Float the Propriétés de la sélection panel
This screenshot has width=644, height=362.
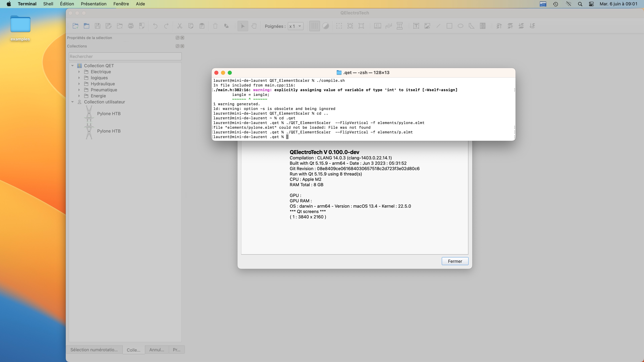pyautogui.click(x=177, y=38)
